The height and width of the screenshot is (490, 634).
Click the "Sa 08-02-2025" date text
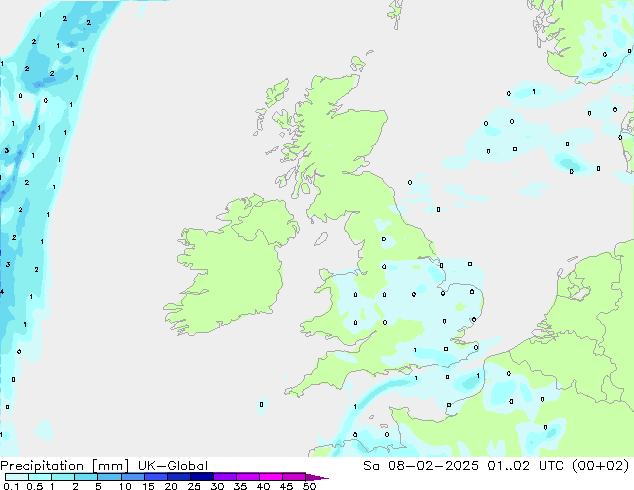(421, 466)
